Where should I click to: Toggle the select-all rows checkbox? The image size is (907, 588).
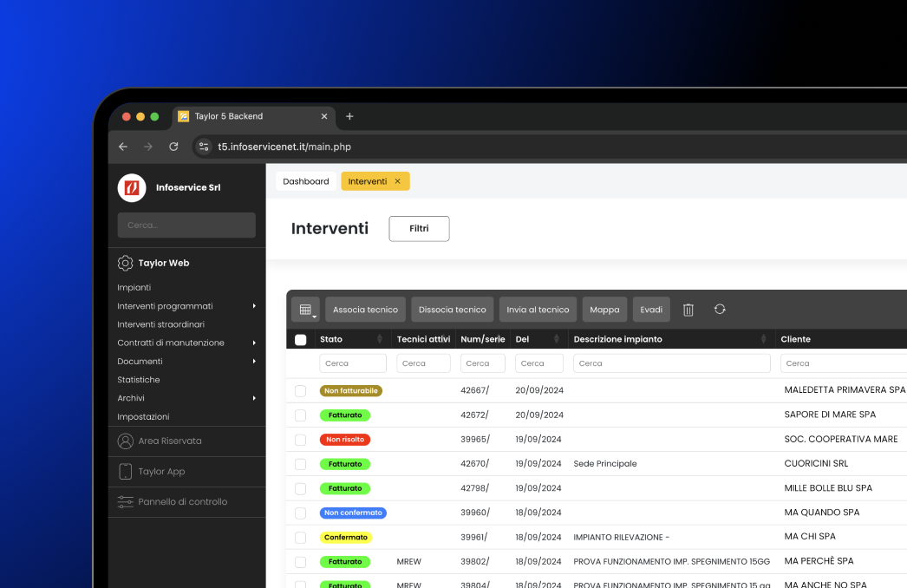[x=301, y=340]
